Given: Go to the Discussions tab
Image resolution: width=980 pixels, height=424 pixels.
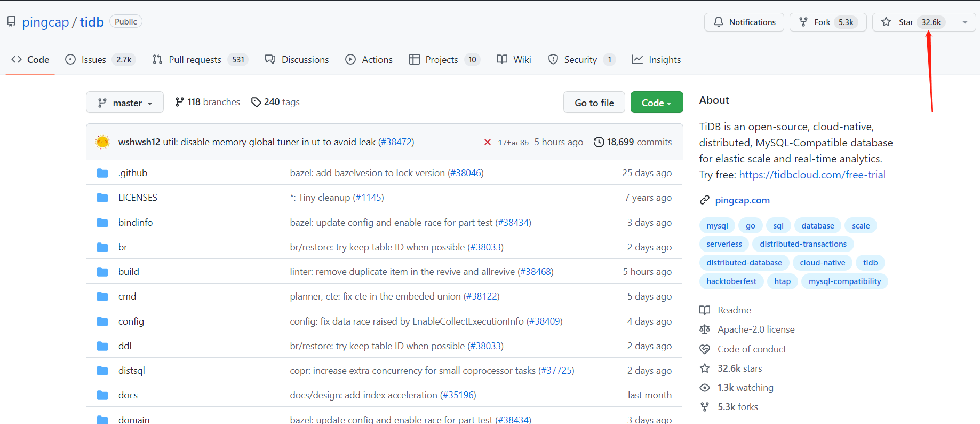Looking at the screenshot, I should tap(297, 60).
